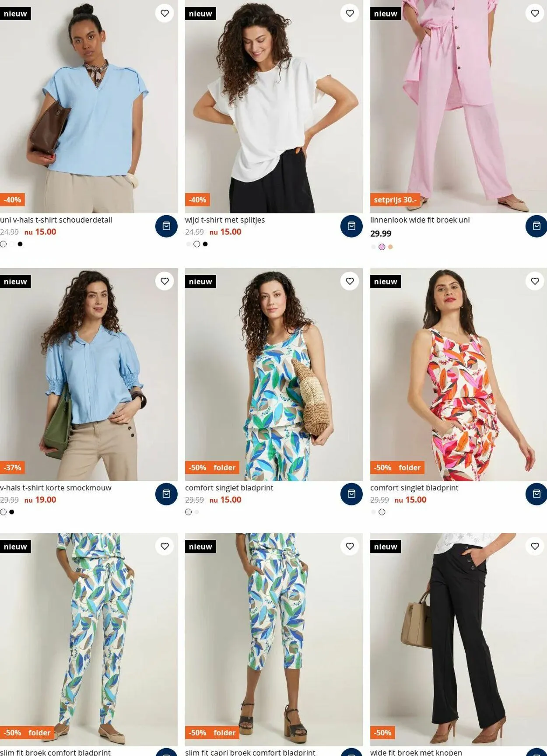Favorite the wide fit broek met knopen
Screen dimensions: 547x756
pyautogui.click(x=535, y=546)
